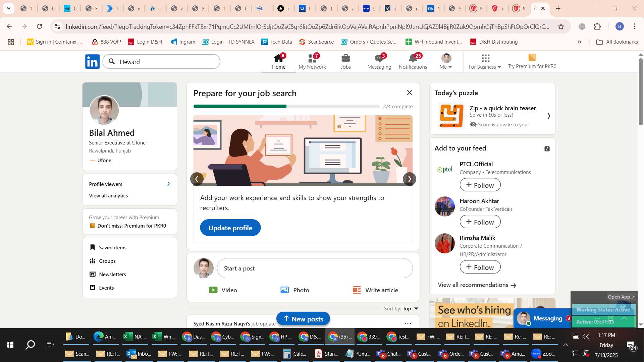Open more options on Syed Nasim post
Screen dimensions: 644x362
(408, 323)
